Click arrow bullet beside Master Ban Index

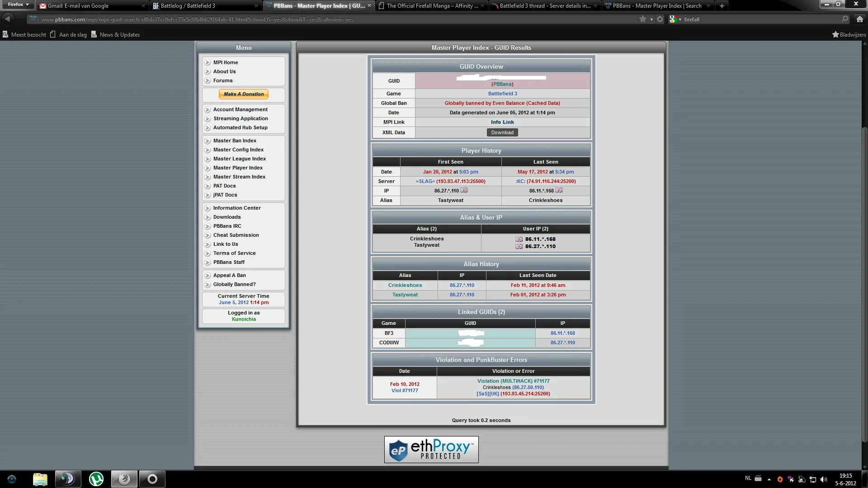208,141
